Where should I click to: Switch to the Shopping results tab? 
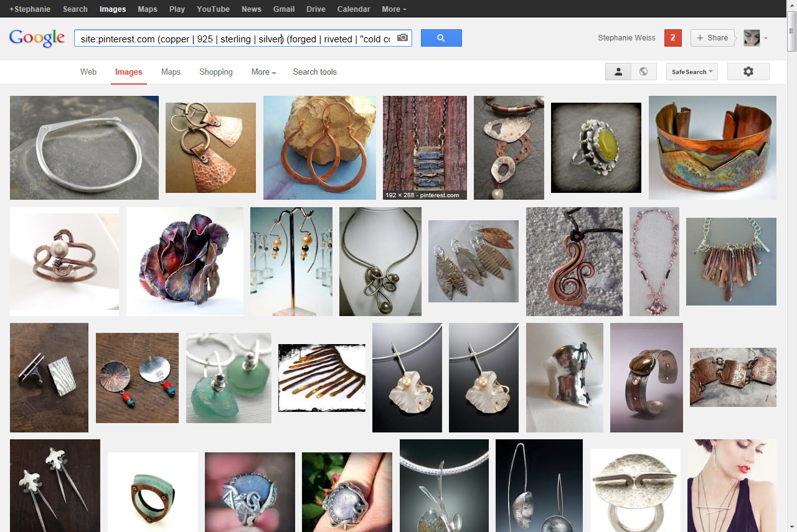215,72
